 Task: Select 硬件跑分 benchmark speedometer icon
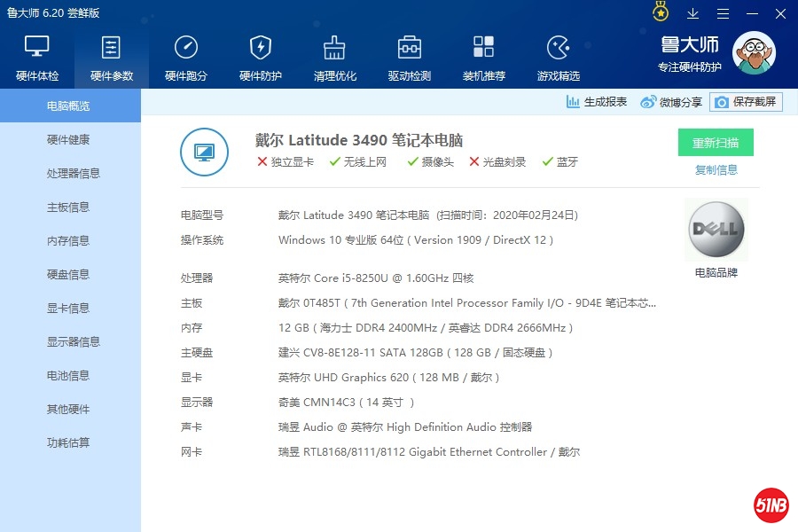186,57
